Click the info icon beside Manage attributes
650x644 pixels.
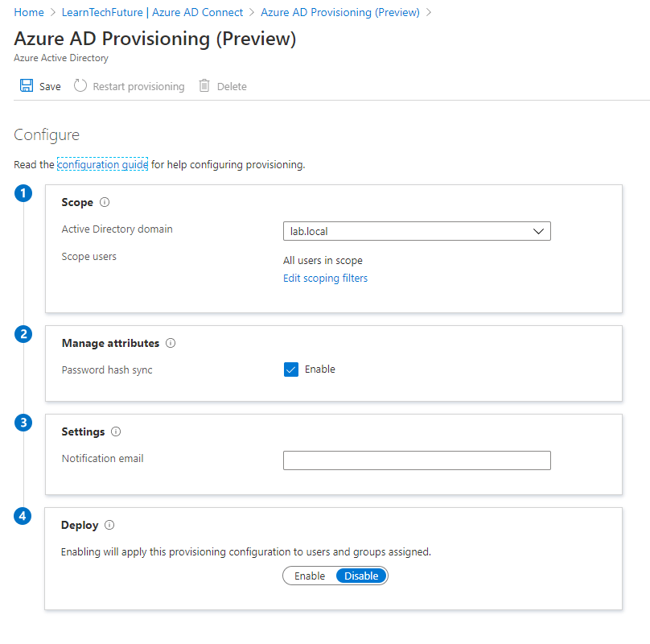pos(171,343)
